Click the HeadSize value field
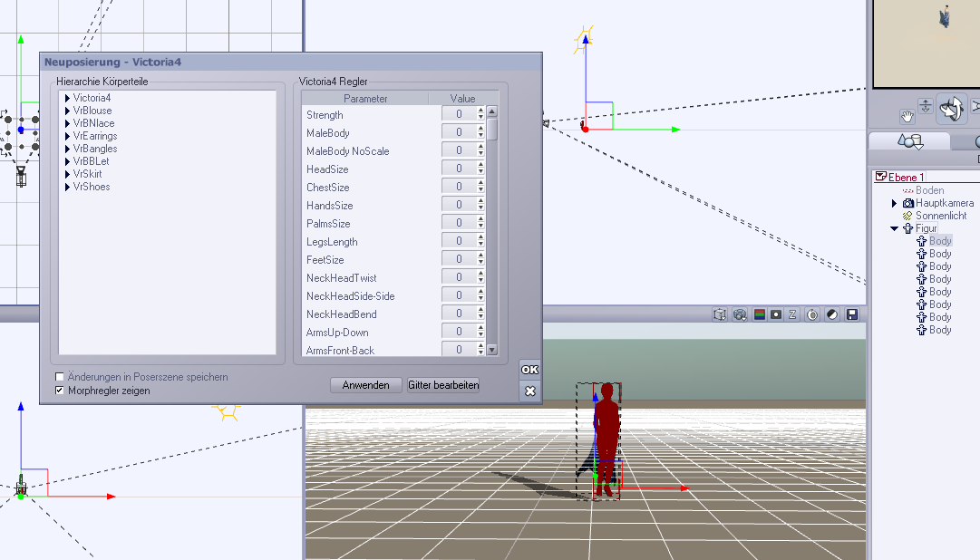Image resolution: width=980 pixels, height=560 pixels. pos(459,169)
